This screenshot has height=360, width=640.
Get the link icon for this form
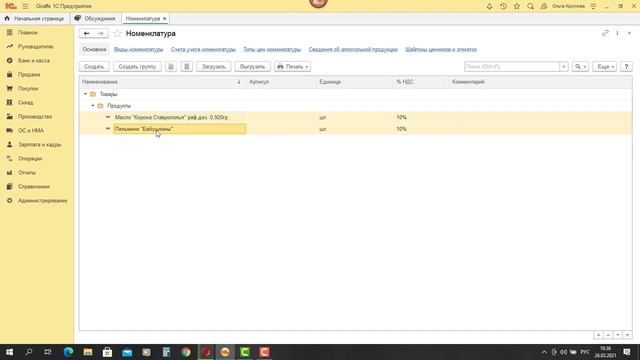pyautogui.click(x=605, y=33)
